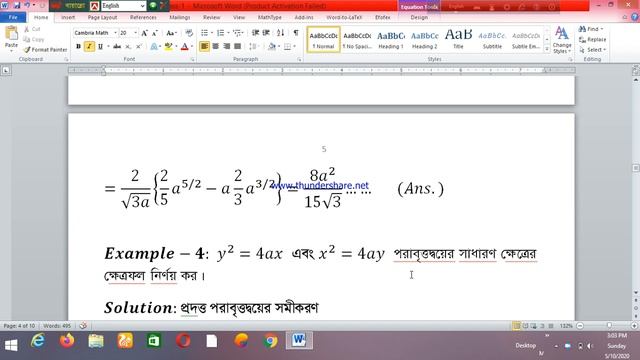Switch to the Equation Tools Design tab
640x360 pixels.
coord(419,18)
